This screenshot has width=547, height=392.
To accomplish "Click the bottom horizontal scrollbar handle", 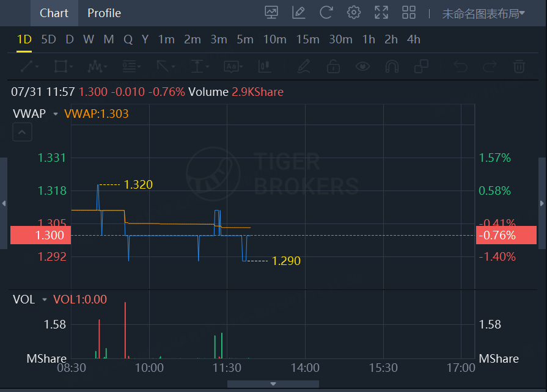I will pyautogui.click(x=273, y=384).
